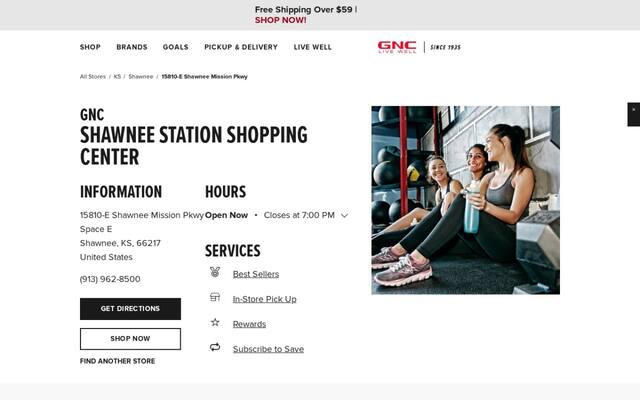Open the Best Sellers link

(x=256, y=274)
